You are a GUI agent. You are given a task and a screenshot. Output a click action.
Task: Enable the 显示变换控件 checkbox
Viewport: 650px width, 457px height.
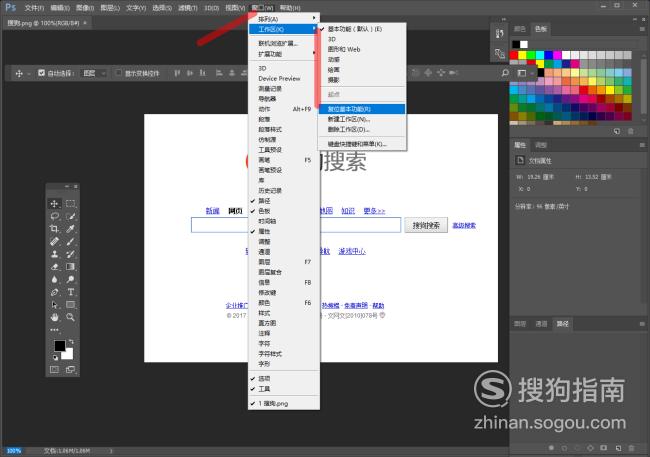118,73
